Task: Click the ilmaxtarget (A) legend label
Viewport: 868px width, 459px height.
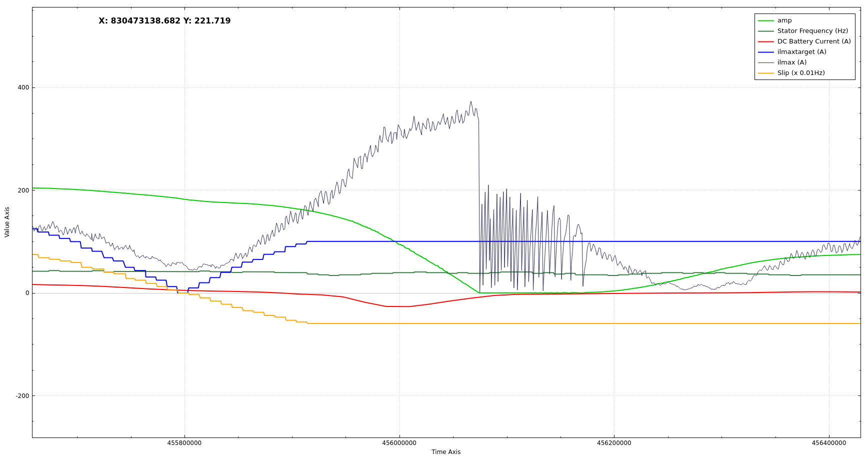Action: tap(801, 52)
